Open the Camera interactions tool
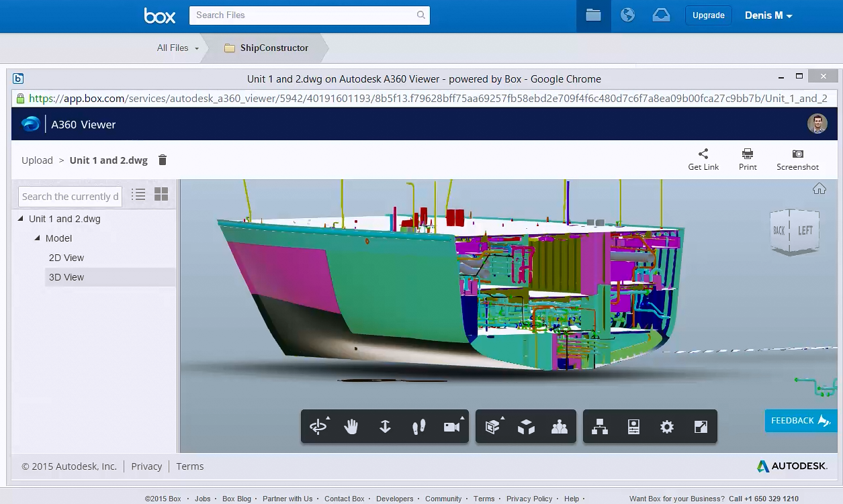Image resolution: width=843 pixels, height=504 pixels. point(452,426)
